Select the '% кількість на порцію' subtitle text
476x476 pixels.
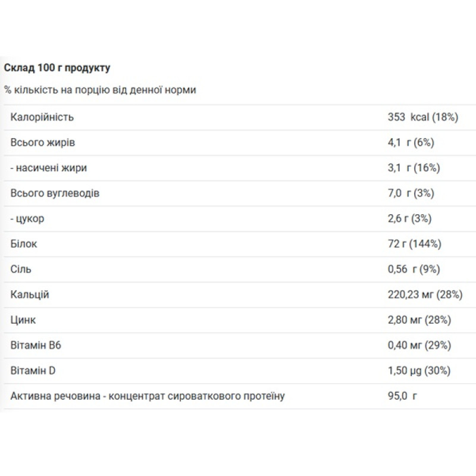[100, 90]
